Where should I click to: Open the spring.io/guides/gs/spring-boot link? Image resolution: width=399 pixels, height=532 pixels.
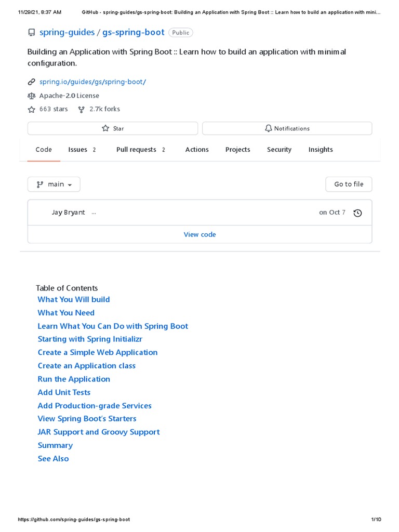[x=93, y=82]
